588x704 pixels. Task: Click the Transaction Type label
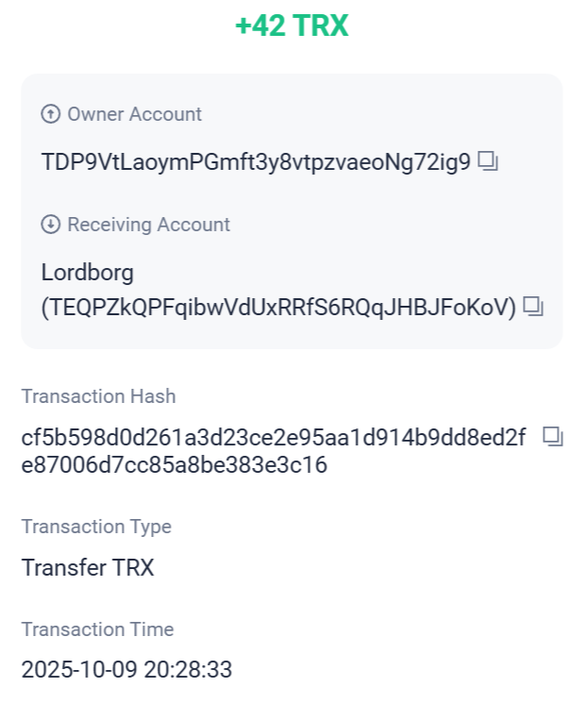click(x=96, y=527)
